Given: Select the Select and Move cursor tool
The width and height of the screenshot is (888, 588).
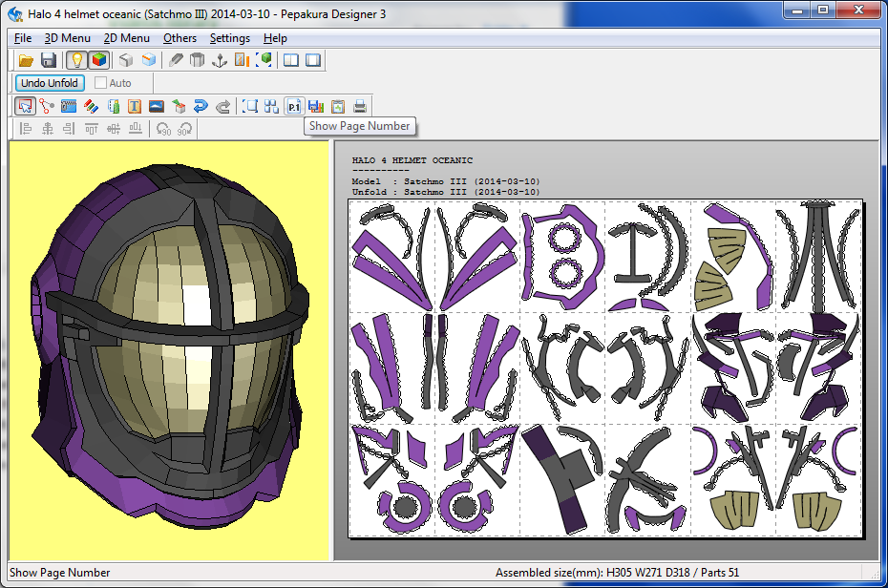Looking at the screenshot, I should [25, 106].
